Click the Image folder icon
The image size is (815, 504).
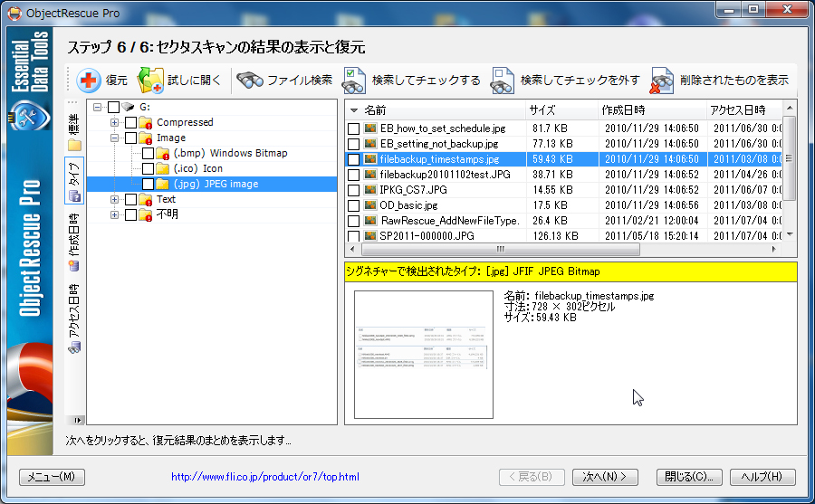coord(145,138)
